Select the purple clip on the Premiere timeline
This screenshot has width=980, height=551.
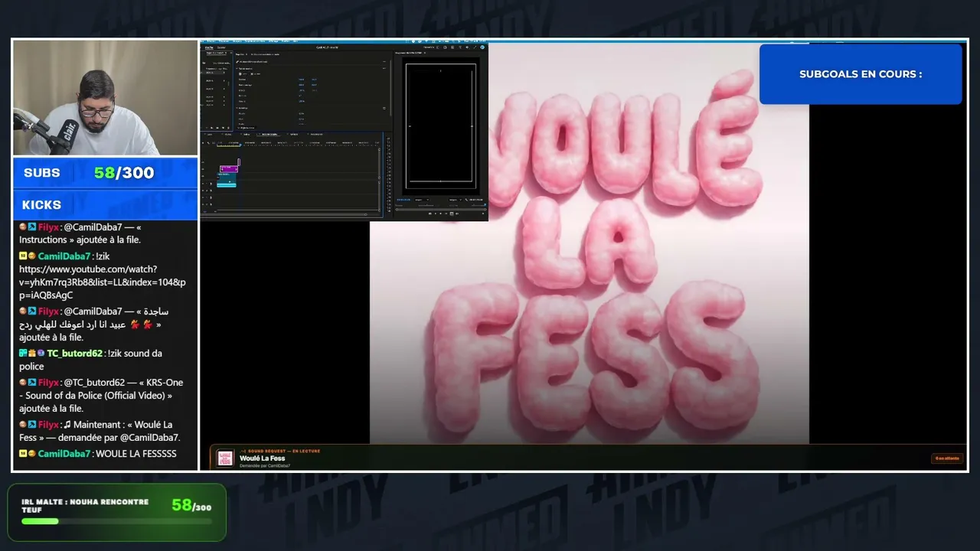pyautogui.click(x=228, y=168)
